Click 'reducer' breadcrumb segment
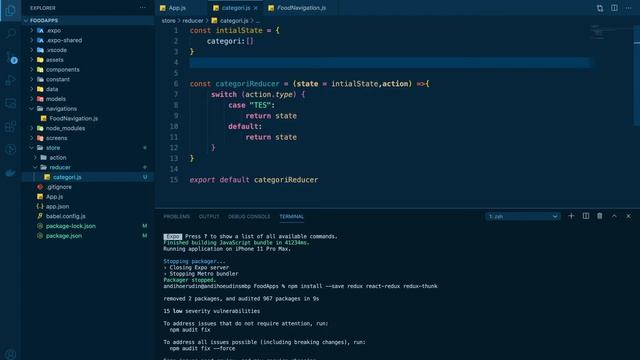The height and width of the screenshot is (360, 640). [193, 20]
